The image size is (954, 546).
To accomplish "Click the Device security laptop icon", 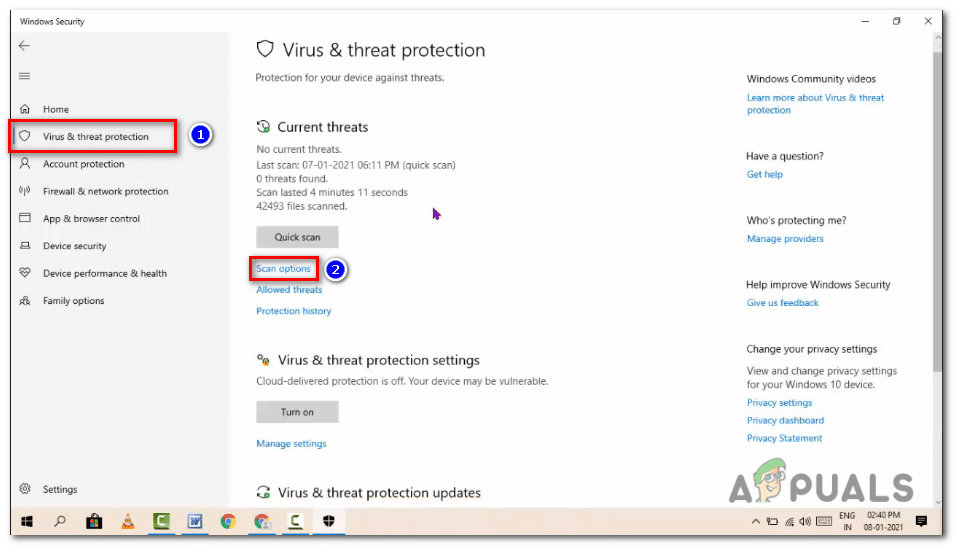I will click(x=25, y=246).
